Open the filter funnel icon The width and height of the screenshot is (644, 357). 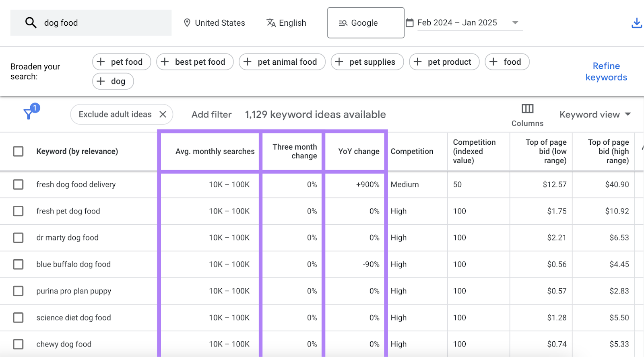tap(29, 114)
